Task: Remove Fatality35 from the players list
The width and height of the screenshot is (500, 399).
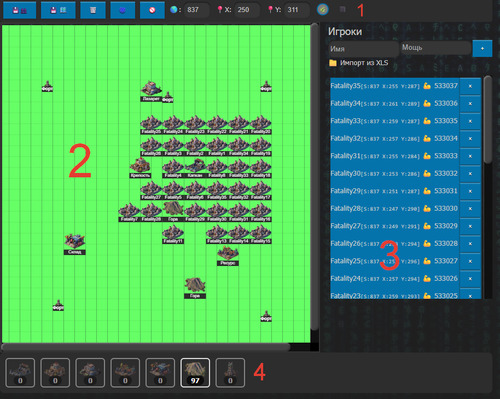Action: click(x=470, y=86)
